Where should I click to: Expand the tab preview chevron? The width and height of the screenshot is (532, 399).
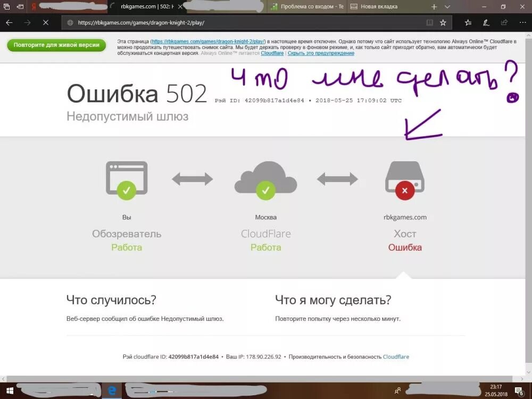pos(447,7)
